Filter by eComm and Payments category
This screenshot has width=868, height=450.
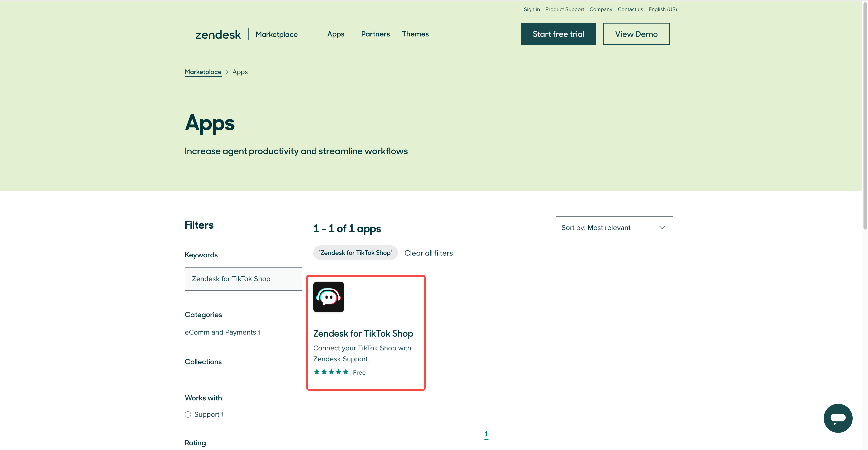pyautogui.click(x=220, y=332)
